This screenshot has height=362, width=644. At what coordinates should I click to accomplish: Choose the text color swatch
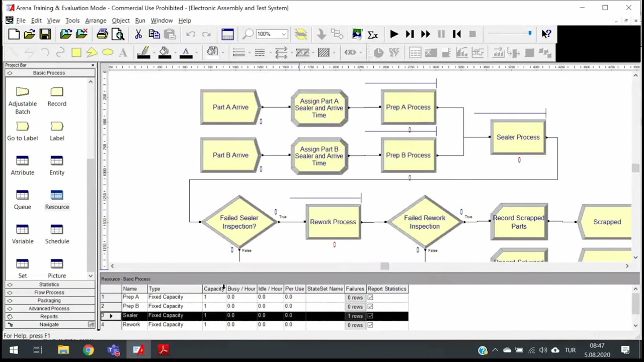click(186, 52)
